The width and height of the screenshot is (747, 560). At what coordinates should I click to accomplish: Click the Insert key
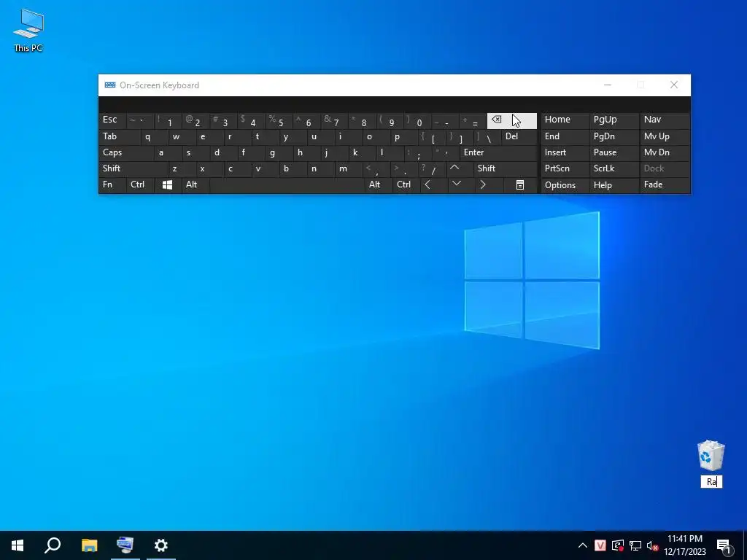pos(565,153)
